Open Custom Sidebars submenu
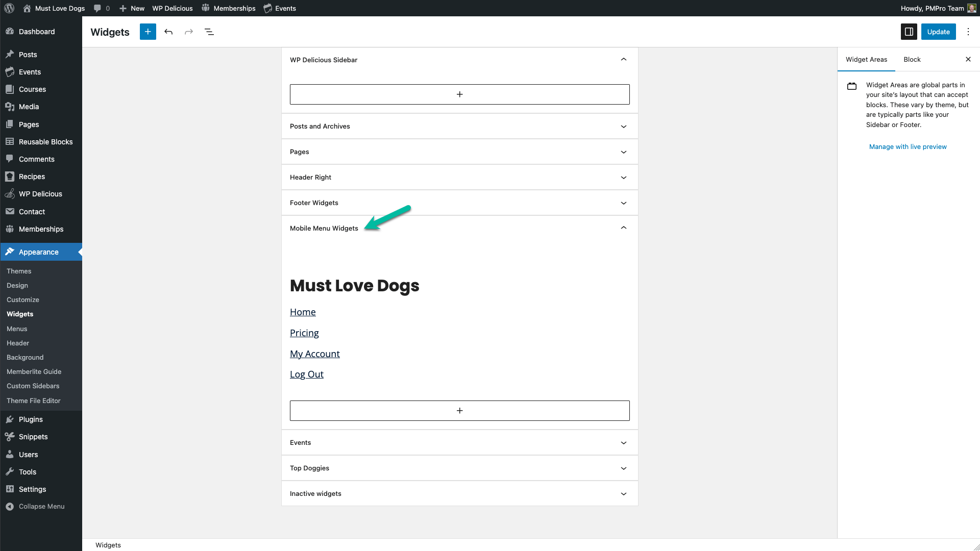The image size is (980, 551). (x=33, y=386)
